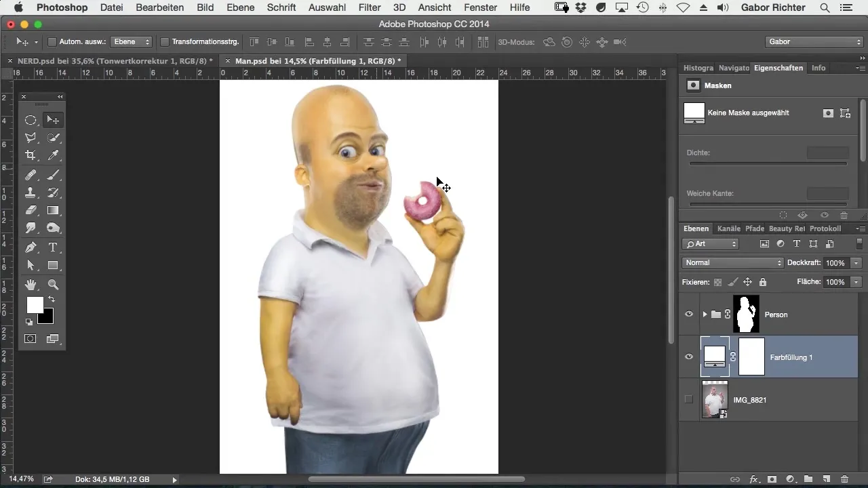Enable Autom. ausw. checkbox
This screenshot has height=488, width=868.
point(52,42)
